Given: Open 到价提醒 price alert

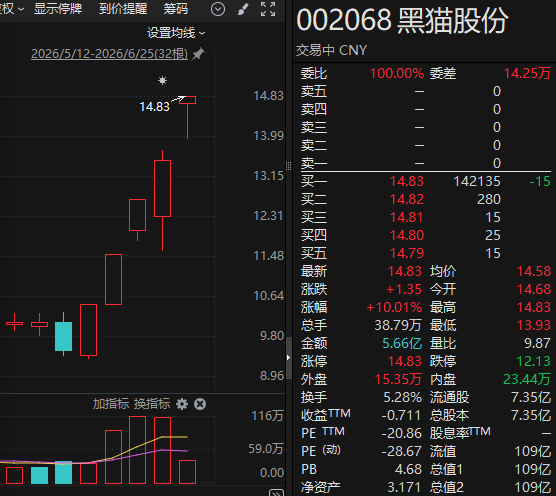Looking at the screenshot, I should pos(123,9).
